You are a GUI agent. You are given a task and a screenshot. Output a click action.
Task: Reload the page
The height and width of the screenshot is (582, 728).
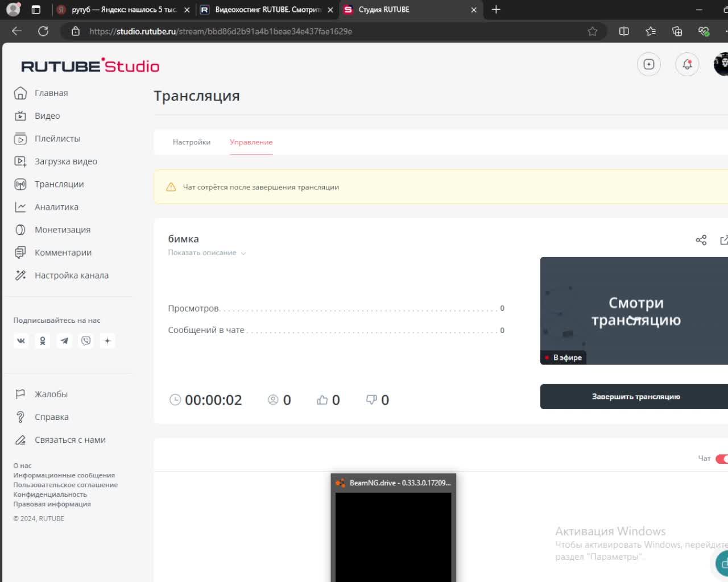pos(43,31)
